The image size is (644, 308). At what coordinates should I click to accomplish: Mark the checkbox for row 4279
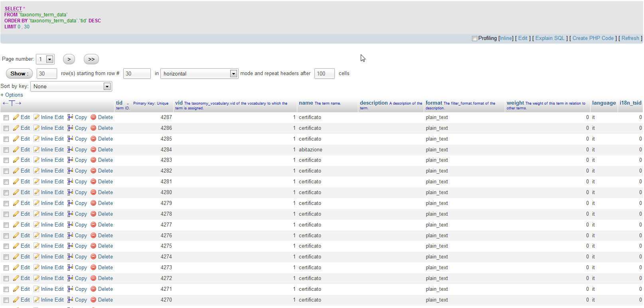(x=6, y=203)
